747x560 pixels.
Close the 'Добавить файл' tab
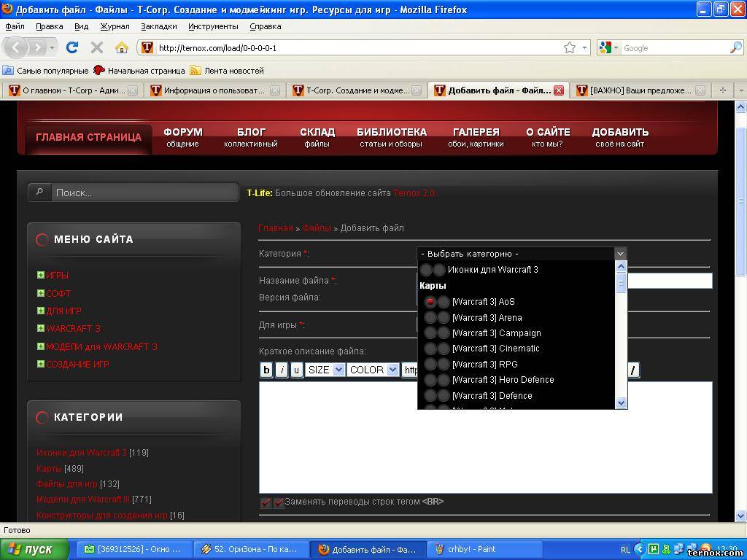pos(559,90)
